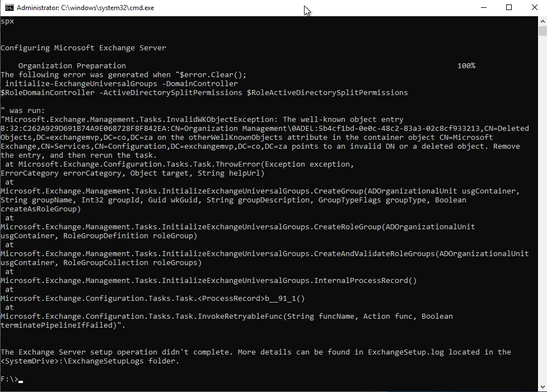Click the vertical scrollbar thumb
The width and height of the screenshot is (547, 392).
543,31
